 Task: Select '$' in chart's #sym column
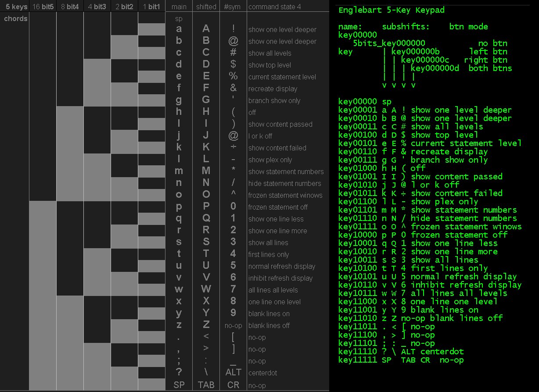coord(233,64)
